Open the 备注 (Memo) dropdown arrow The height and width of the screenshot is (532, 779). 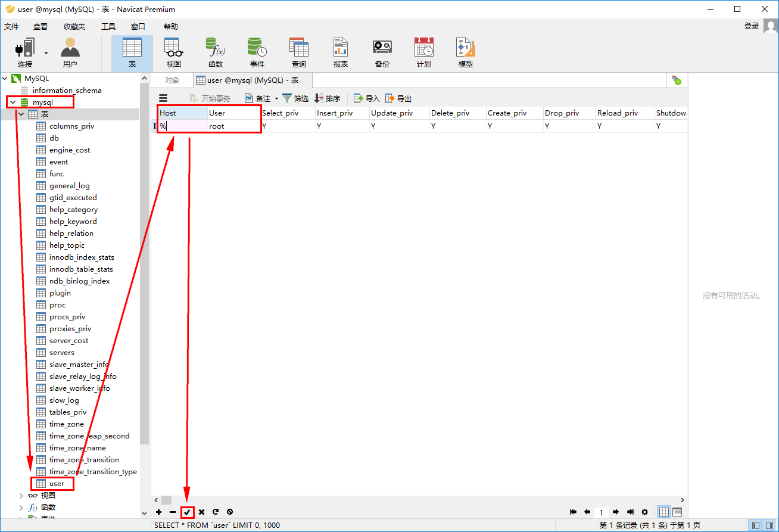coord(276,99)
